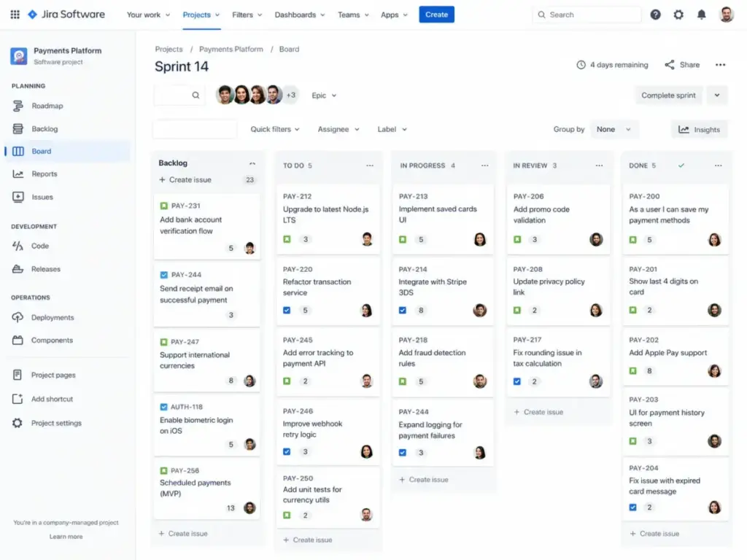Click the Jira Software logo
Screen dimensions: 747x560
pyautogui.click(x=66, y=15)
